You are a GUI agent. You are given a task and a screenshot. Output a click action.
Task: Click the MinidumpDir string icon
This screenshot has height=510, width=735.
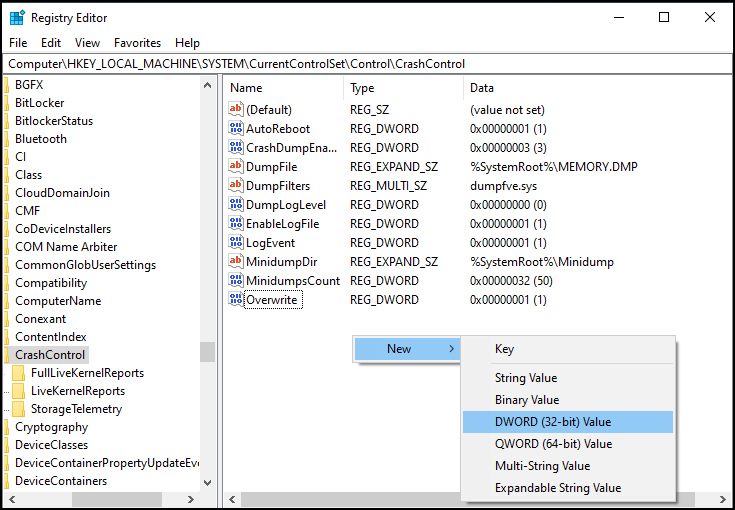[x=236, y=262]
